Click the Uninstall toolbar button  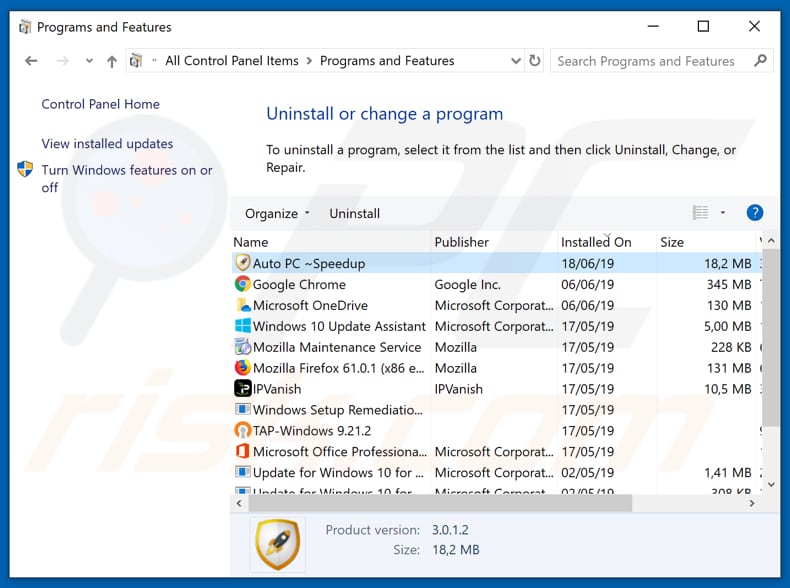coord(354,213)
